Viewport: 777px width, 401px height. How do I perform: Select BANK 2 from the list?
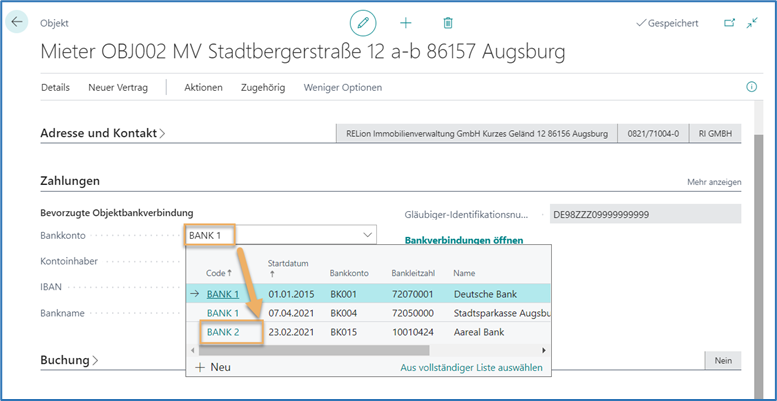(222, 331)
